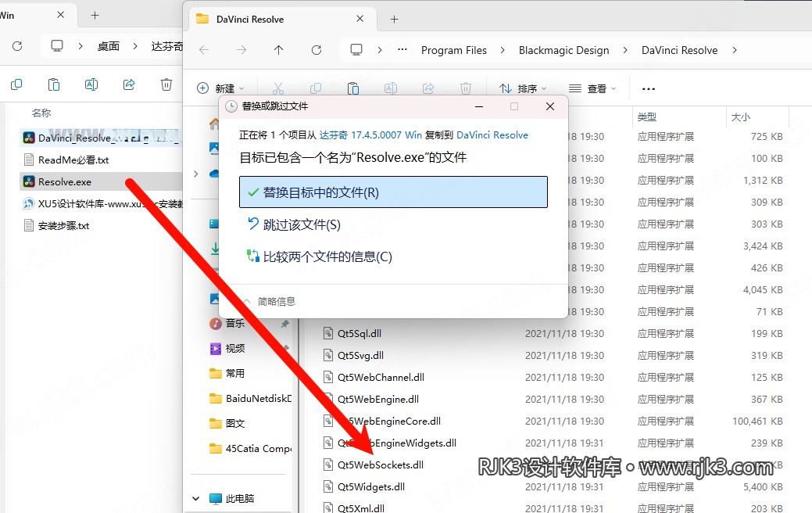812x513 pixels.
Task: Expand chevron after DaVinci Resolve breadcrumb
Action: 735,50
